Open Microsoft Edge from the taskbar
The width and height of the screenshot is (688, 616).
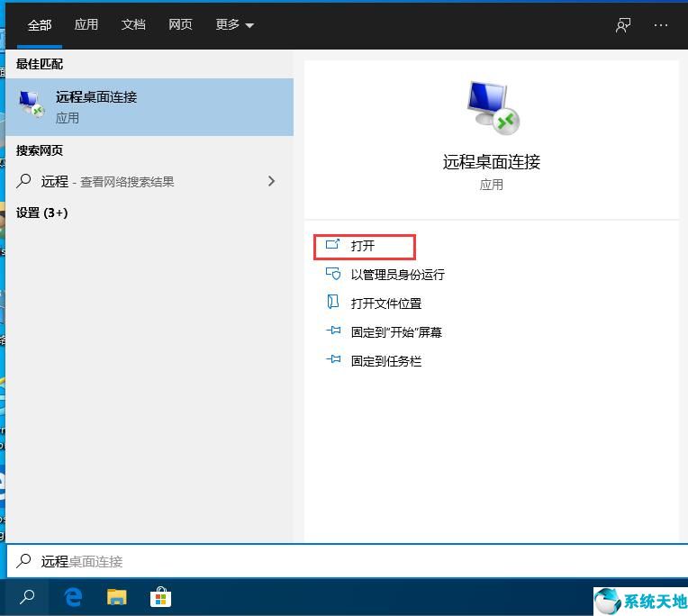[x=73, y=598]
